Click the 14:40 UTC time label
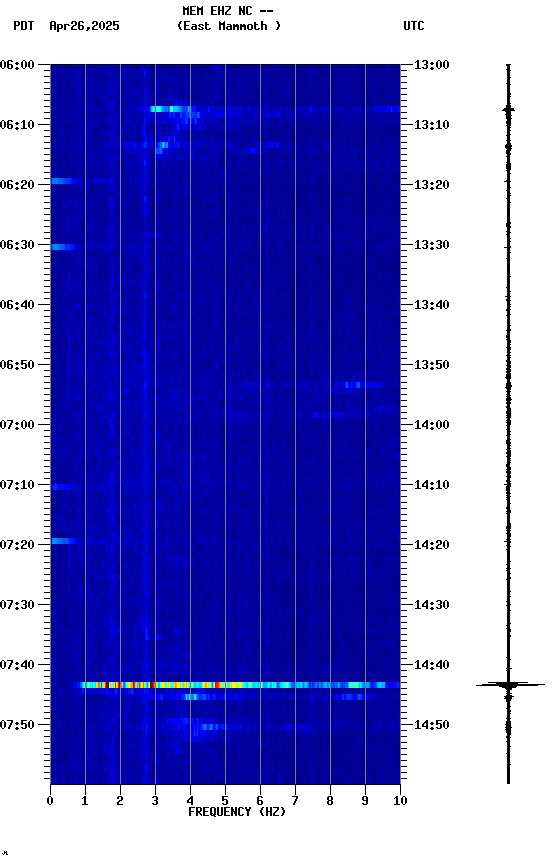552x864 pixels. (x=432, y=665)
